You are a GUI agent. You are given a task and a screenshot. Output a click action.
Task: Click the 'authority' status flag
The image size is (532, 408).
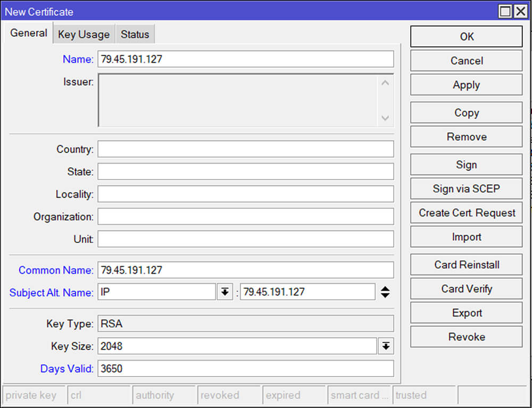point(164,395)
